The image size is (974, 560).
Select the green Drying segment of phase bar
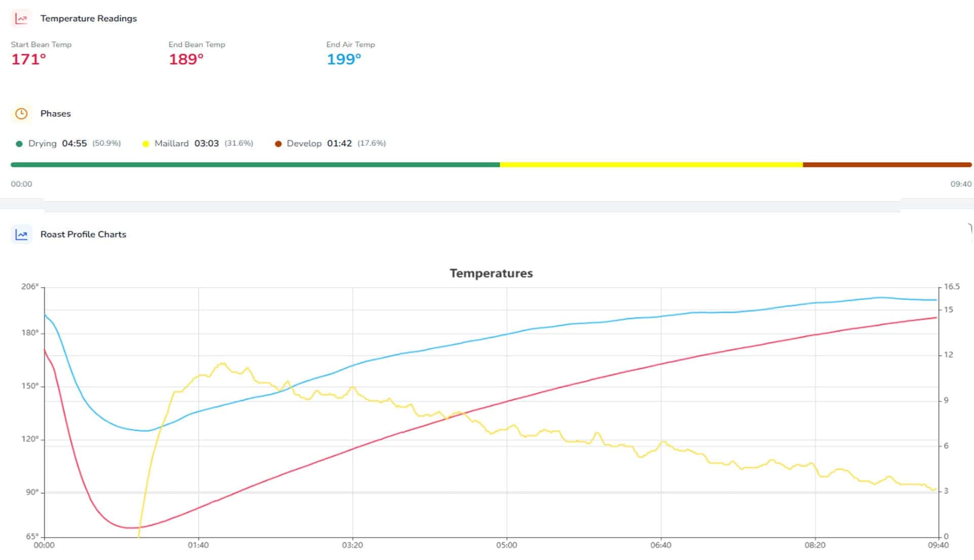[255, 165]
